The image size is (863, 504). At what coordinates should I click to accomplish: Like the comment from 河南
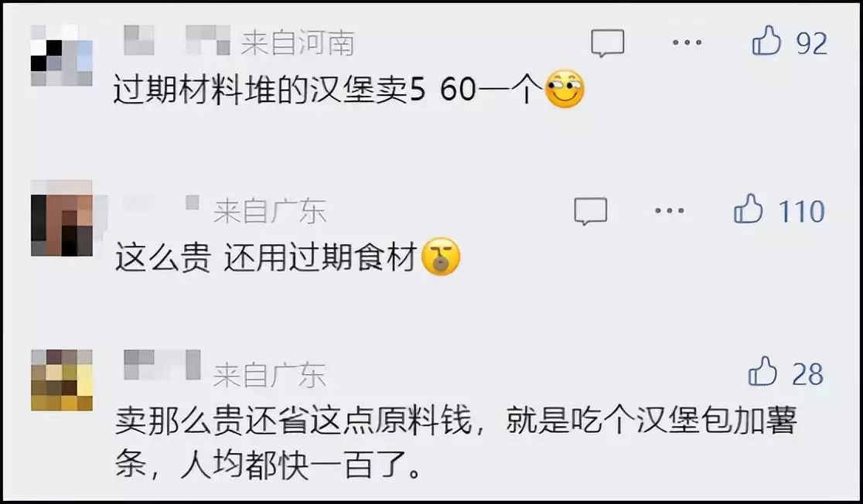tap(766, 41)
